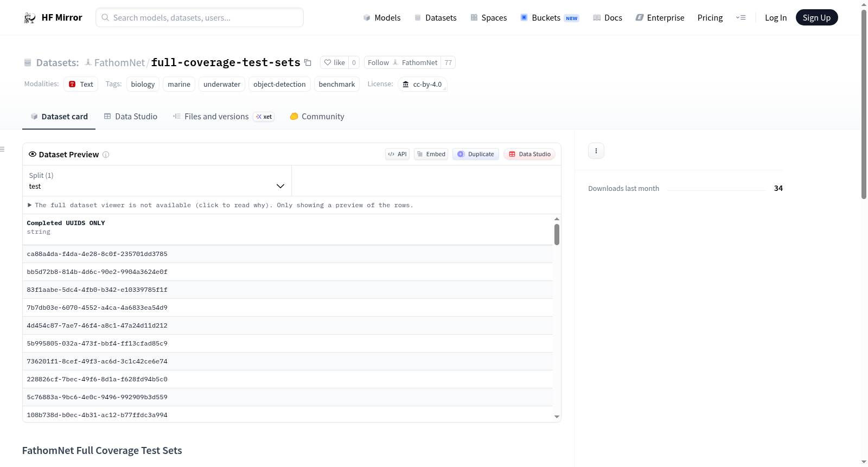Select row 228826cf-7bec-49f6-8d1a-f628fd94b5c0
The height and width of the screenshot is (467, 868).
(288, 379)
